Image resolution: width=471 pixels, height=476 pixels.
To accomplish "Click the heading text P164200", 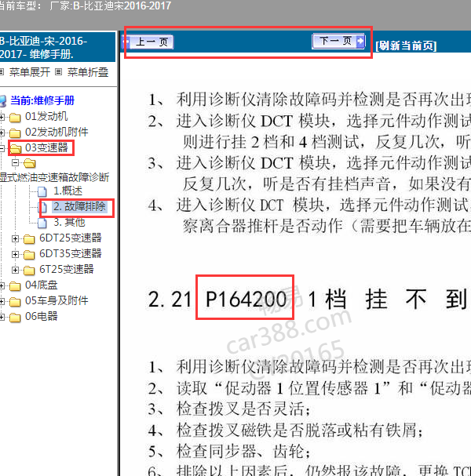I will (x=246, y=300).
